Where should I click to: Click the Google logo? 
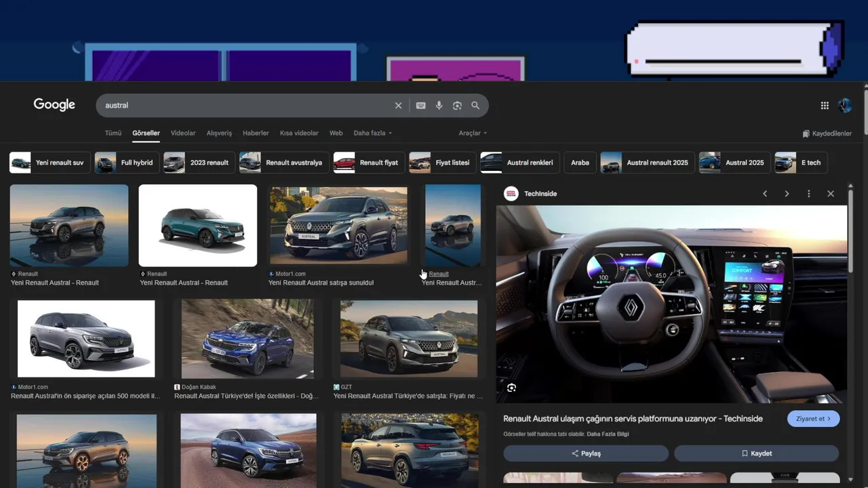tap(54, 104)
